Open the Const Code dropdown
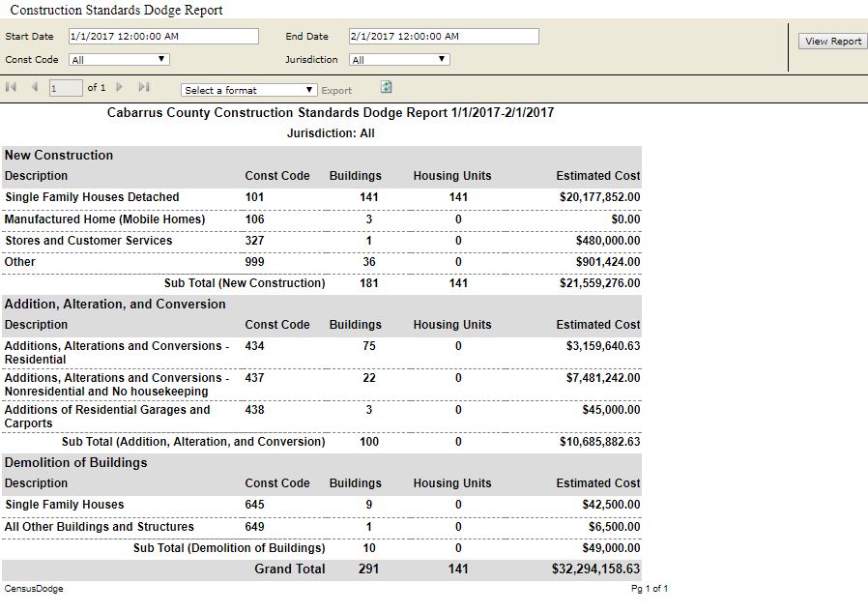The height and width of the screenshot is (612, 868). click(119, 60)
